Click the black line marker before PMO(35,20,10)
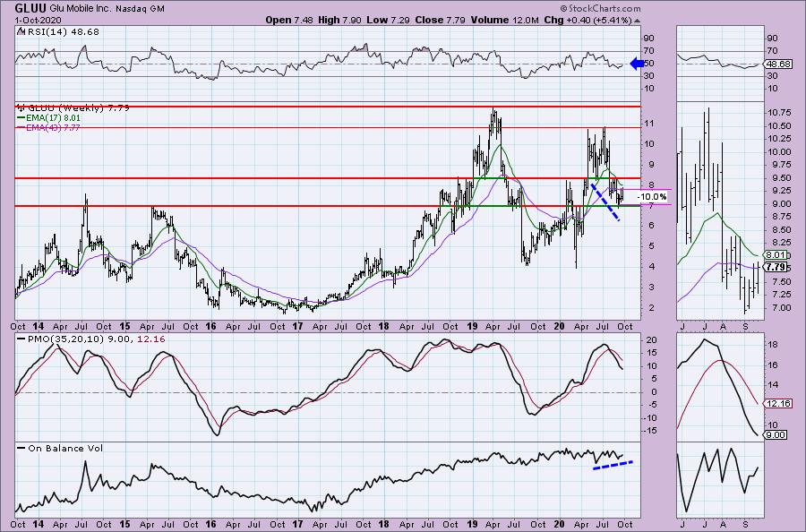806x532 pixels. pyautogui.click(x=21, y=339)
